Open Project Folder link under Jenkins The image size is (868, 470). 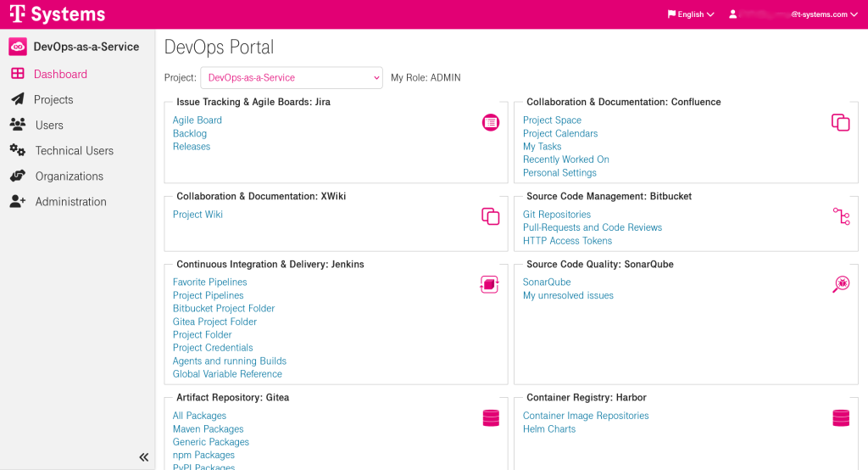202,334
